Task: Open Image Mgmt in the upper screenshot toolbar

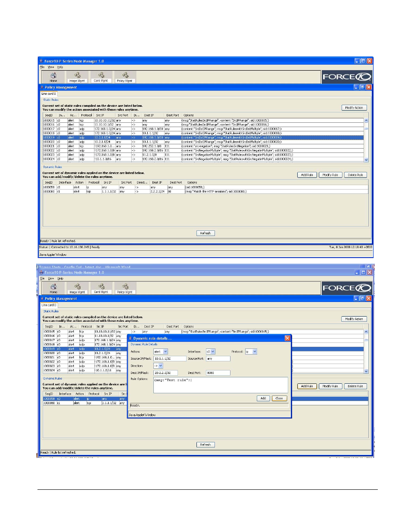Action: [77, 77]
